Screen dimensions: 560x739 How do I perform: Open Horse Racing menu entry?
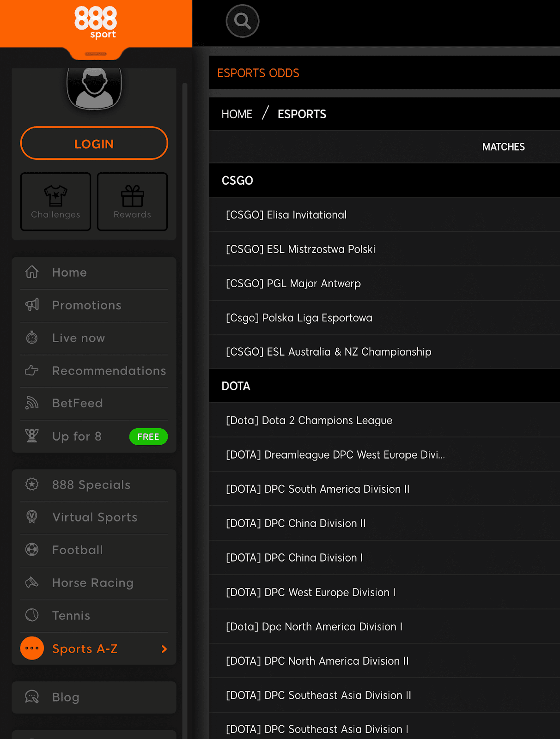click(x=94, y=583)
